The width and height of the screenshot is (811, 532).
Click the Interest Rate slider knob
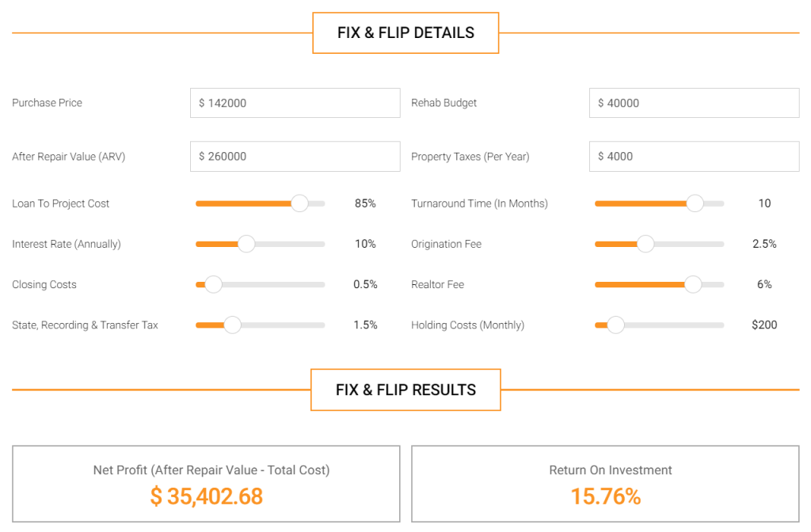246,244
